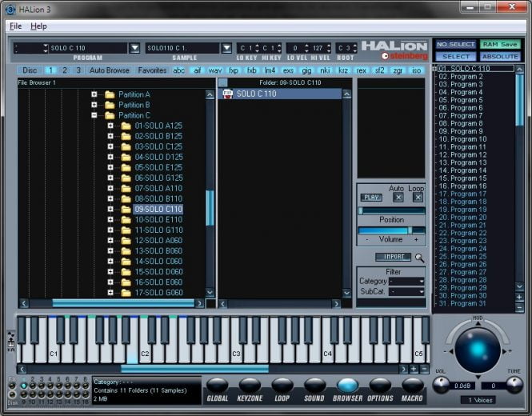Switch to browser tab 2
The image size is (532, 416).
coord(65,70)
